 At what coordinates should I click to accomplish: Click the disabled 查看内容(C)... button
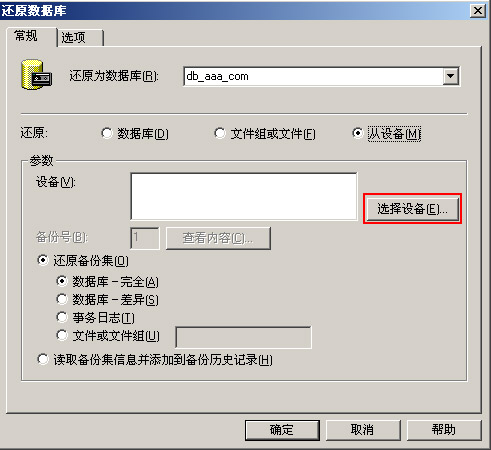click(218, 238)
